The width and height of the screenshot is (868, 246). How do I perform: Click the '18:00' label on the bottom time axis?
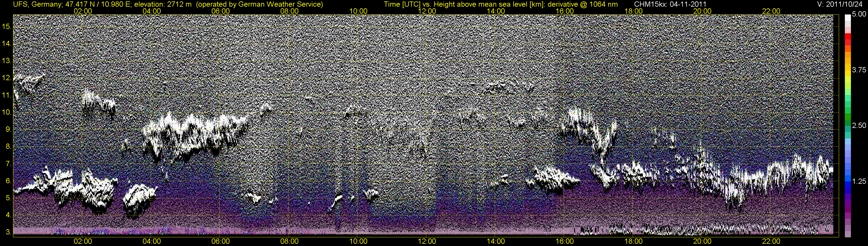click(x=633, y=242)
